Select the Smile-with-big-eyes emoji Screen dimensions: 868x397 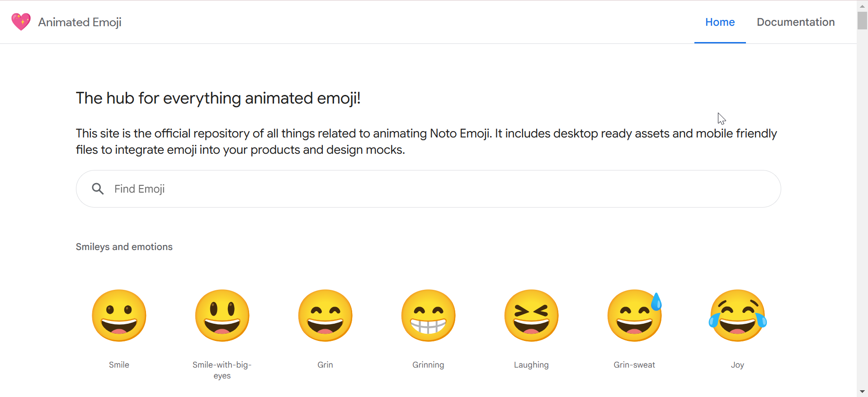pos(222,316)
